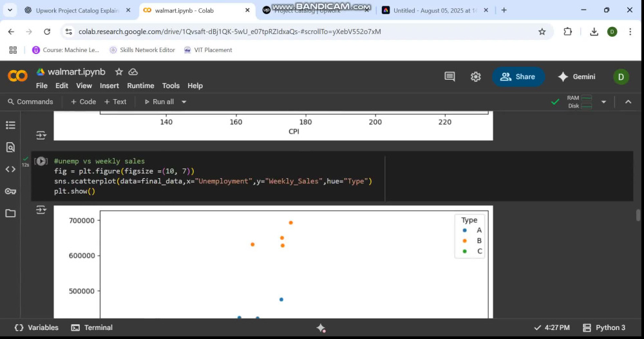Add a new Text cell

tap(115, 102)
